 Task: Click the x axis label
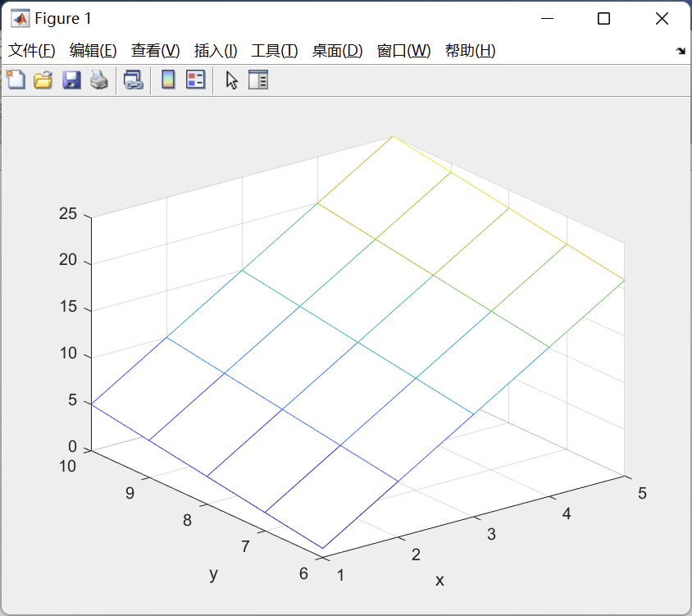click(439, 581)
